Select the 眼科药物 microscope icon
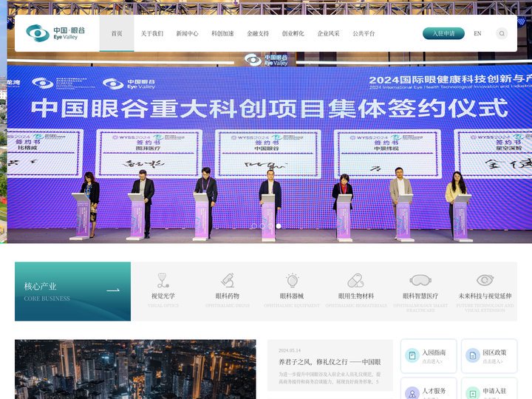532x399 pixels. (228, 280)
